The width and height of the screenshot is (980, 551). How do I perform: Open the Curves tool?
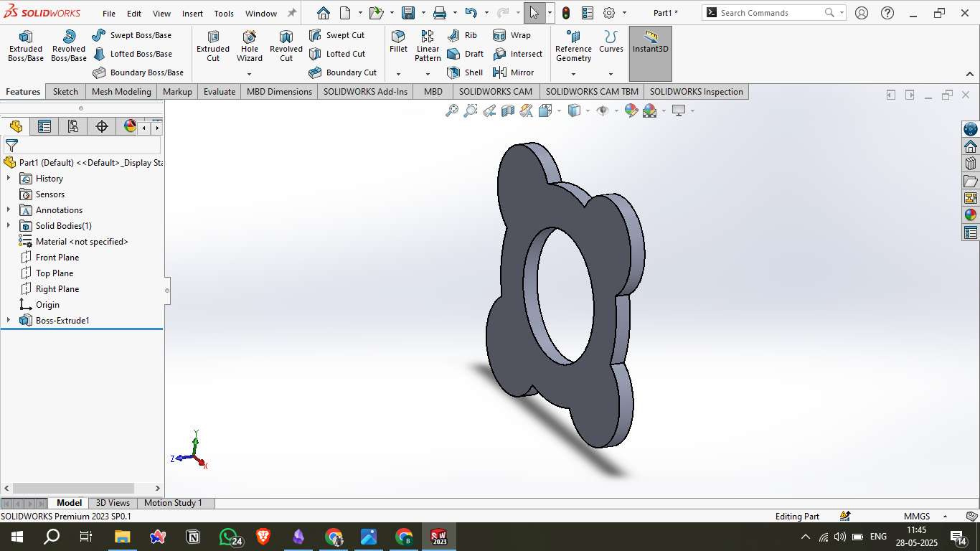611,42
